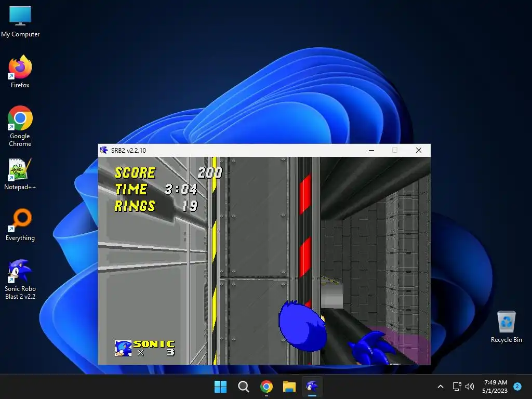Click the RINGS label in game HUD

pos(135,206)
